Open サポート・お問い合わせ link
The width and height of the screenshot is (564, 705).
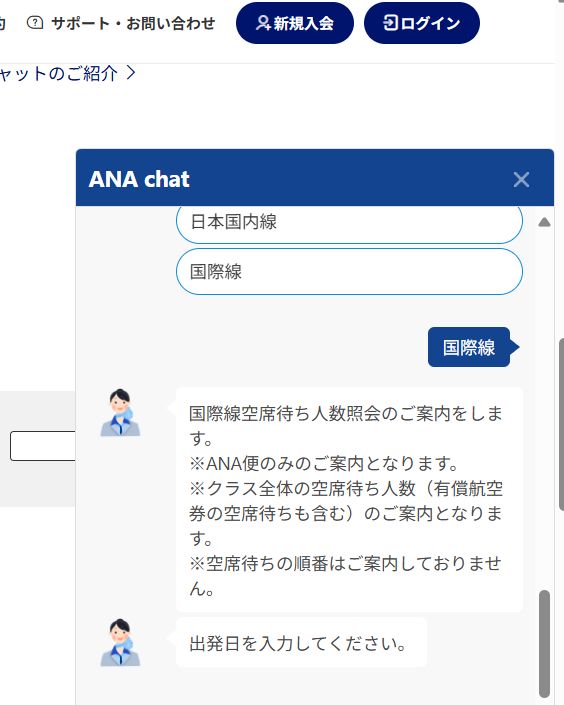121,23
